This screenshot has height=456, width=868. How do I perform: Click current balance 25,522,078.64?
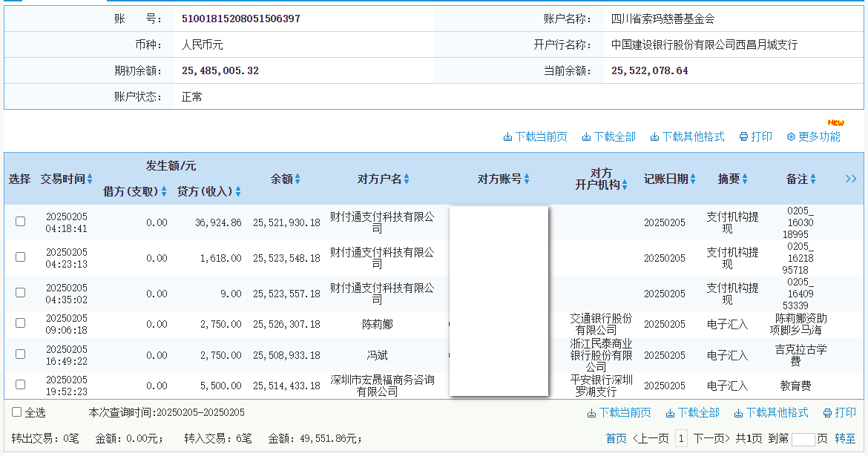point(650,71)
